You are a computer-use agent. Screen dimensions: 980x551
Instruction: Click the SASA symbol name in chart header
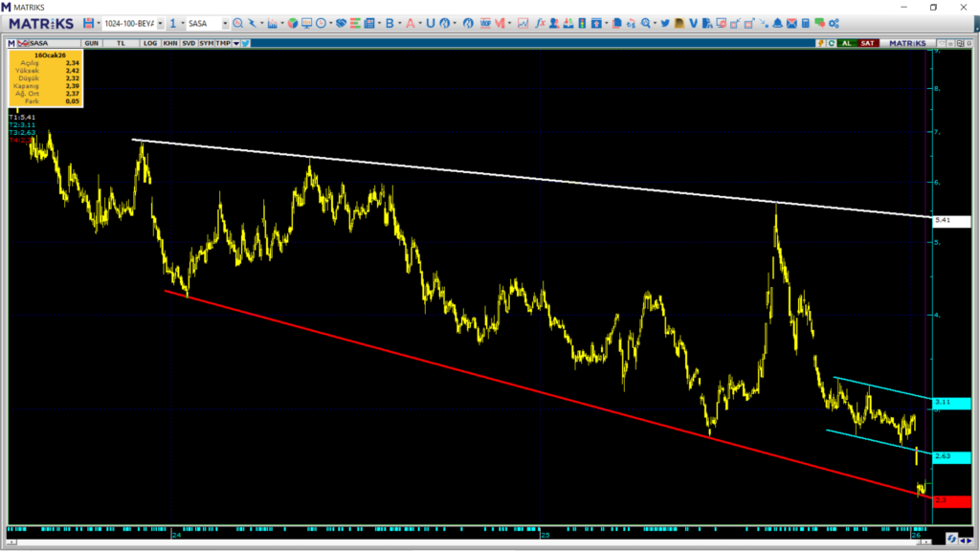38,43
